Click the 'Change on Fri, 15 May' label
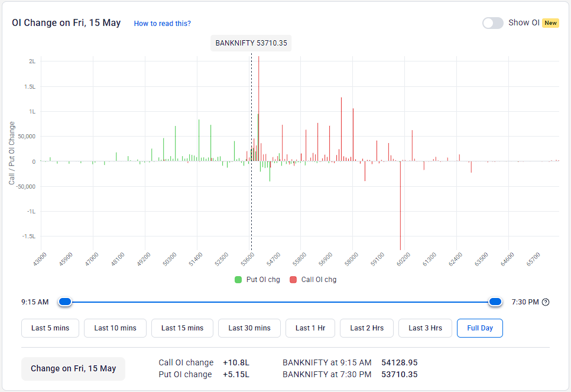This screenshot has height=392, width=571. (73, 369)
